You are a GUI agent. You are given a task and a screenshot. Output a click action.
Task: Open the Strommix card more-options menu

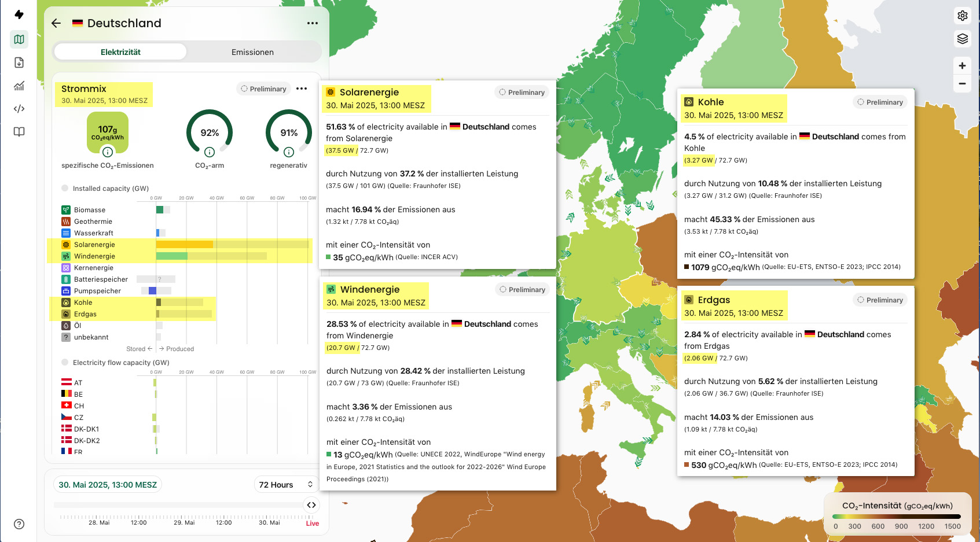tap(302, 89)
